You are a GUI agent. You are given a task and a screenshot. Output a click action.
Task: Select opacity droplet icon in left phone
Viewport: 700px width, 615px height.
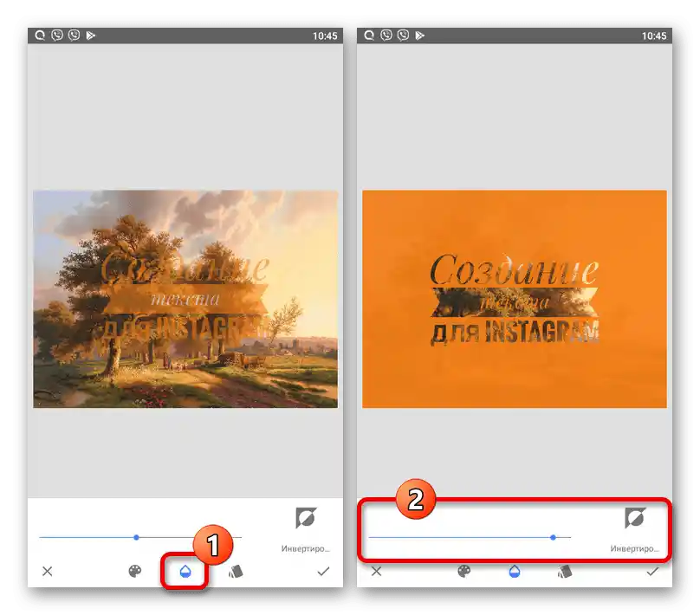tap(185, 572)
